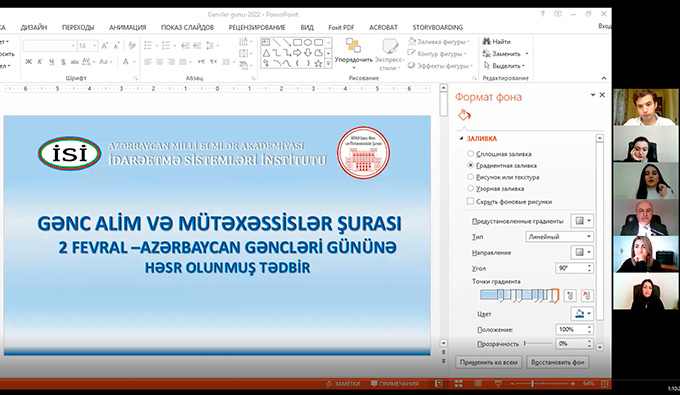
Task: Open the STORYBOARDING ribbon tab
Action: 438,27
